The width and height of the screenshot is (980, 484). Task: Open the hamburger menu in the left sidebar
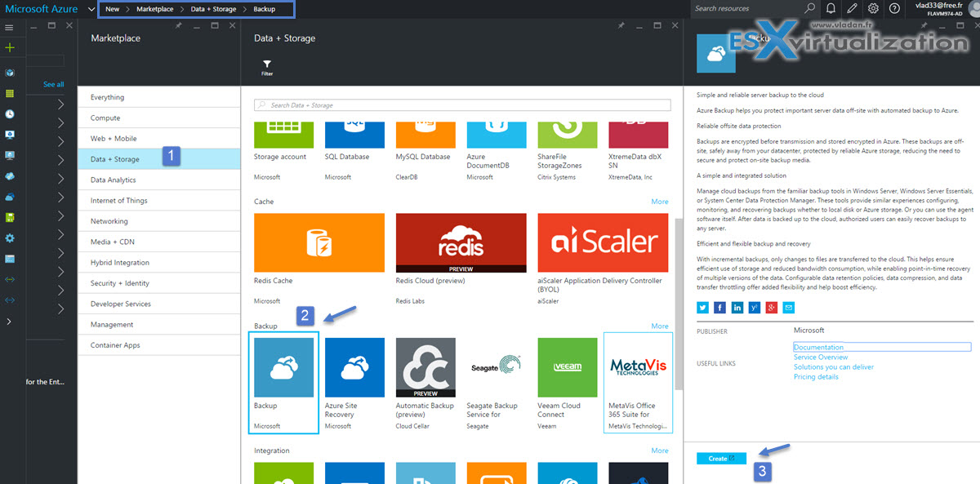coord(9,28)
